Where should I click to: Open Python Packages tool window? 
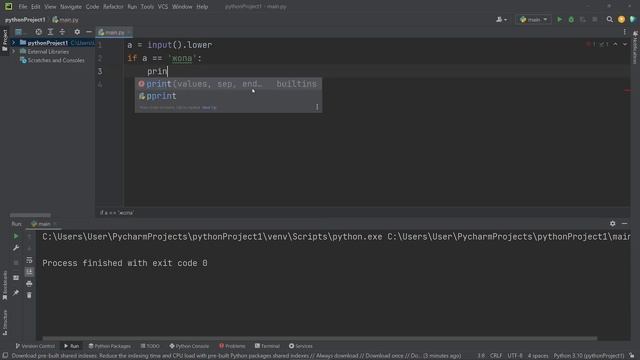109,346
